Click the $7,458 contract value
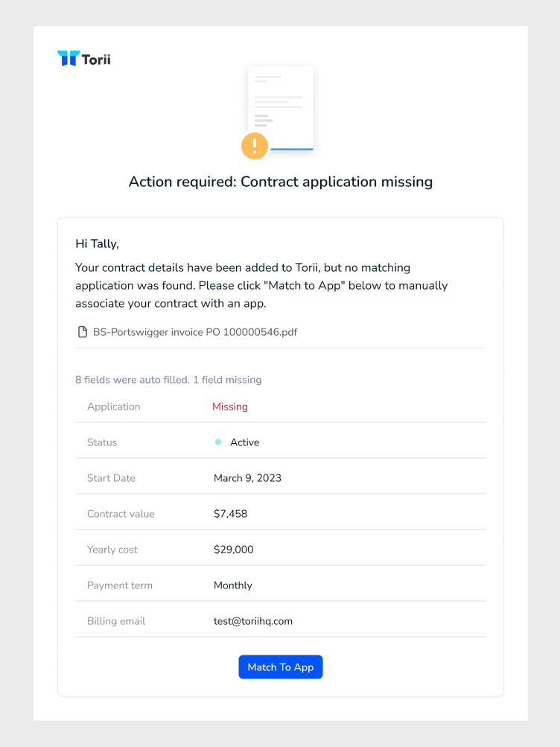The width and height of the screenshot is (560, 747). click(230, 514)
